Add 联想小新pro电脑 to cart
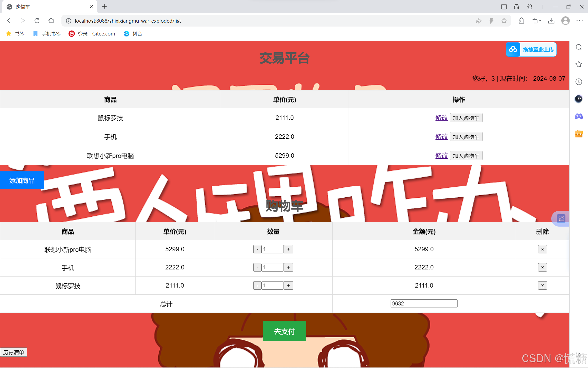The width and height of the screenshot is (588, 368). [466, 156]
